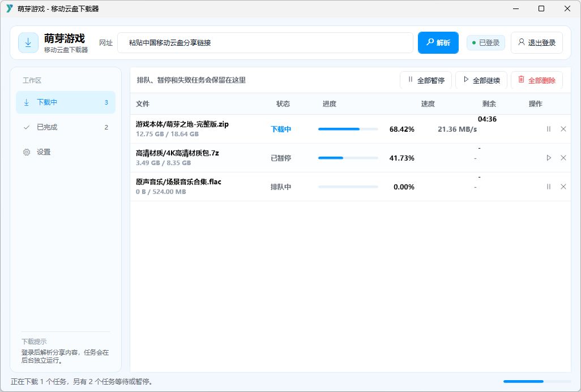Click the 下载中 status of the zip file
Viewport: 581px width, 392px height.
(x=281, y=129)
